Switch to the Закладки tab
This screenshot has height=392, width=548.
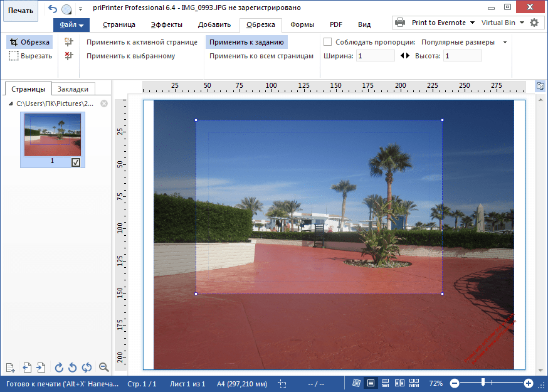(x=73, y=89)
